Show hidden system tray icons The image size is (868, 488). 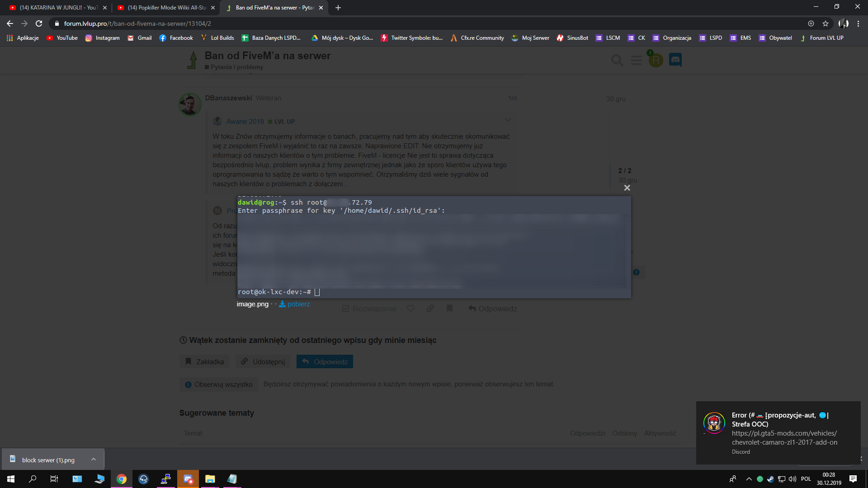pos(749,479)
